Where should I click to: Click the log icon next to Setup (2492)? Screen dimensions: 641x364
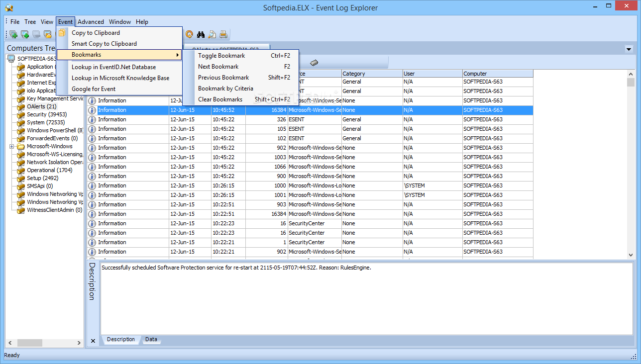(20, 178)
